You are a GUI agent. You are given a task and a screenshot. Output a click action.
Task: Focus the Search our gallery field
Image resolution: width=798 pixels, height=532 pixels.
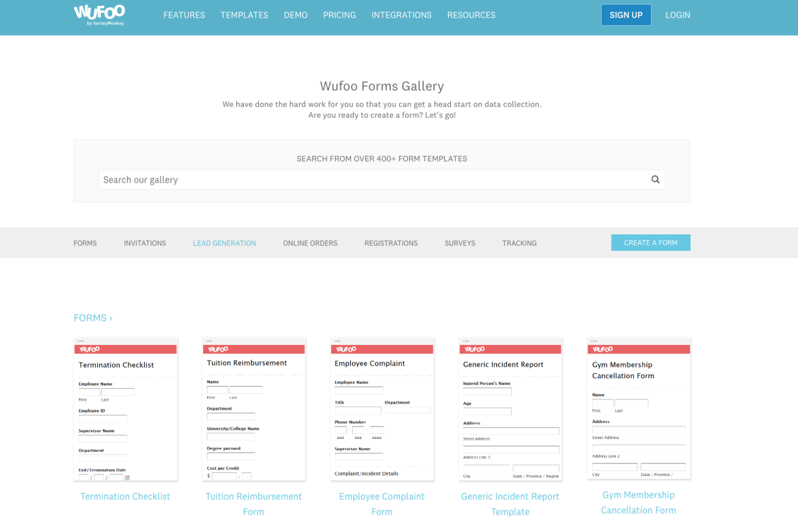pyautogui.click(x=382, y=180)
